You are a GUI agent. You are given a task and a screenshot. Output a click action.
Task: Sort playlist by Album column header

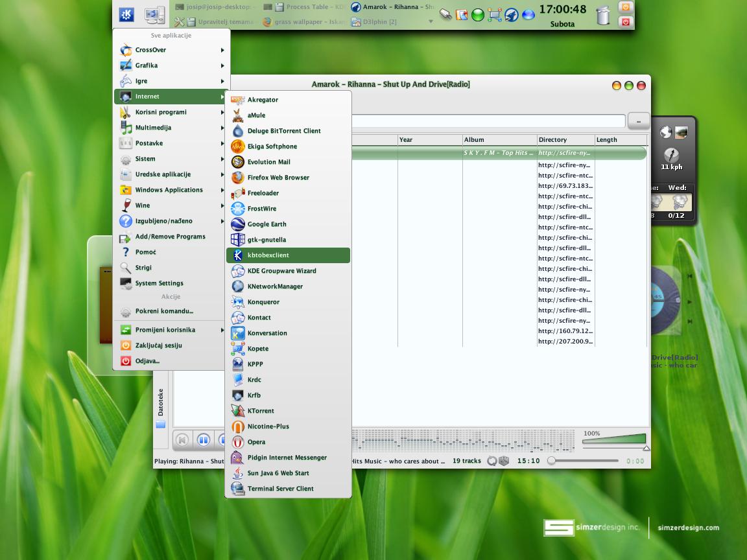499,140
